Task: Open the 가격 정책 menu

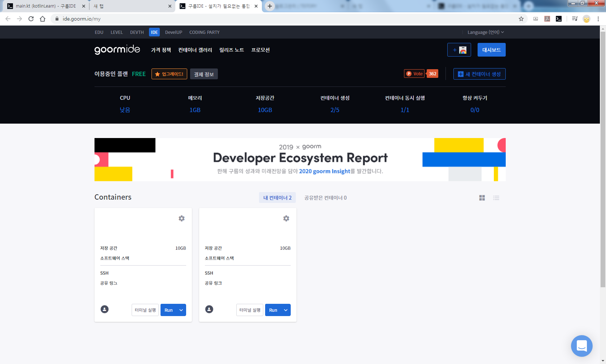Action: click(161, 50)
